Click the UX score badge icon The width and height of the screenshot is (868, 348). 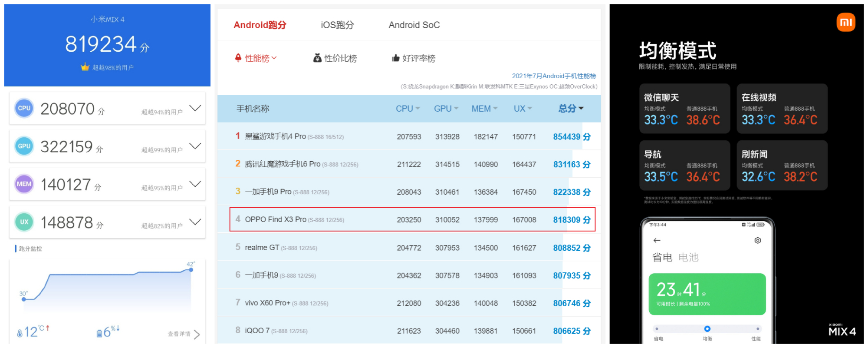[24, 222]
